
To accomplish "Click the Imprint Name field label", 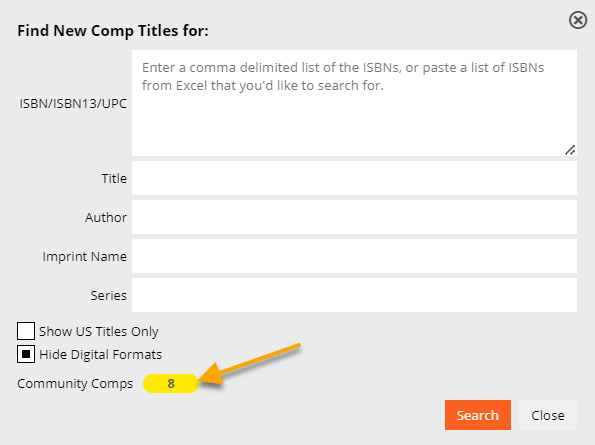I will pyautogui.click(x=85, y=256).
